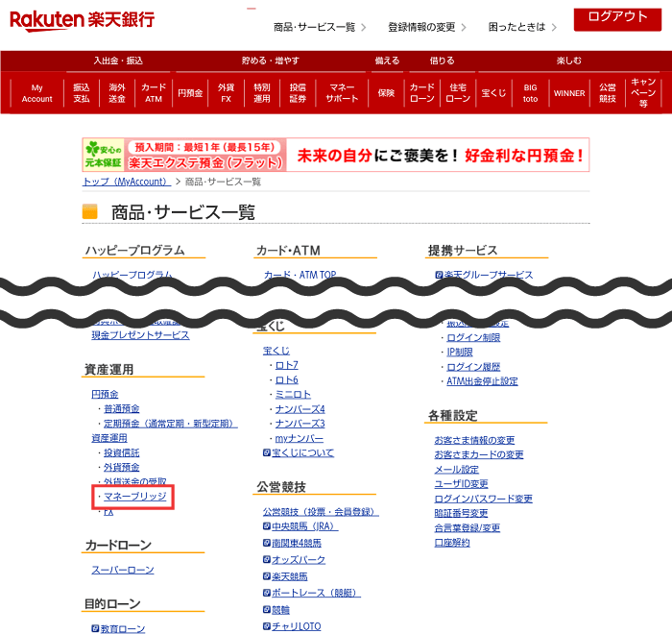
Task: Click external-link icon beside 教育ローン
Action: point(95,628)
